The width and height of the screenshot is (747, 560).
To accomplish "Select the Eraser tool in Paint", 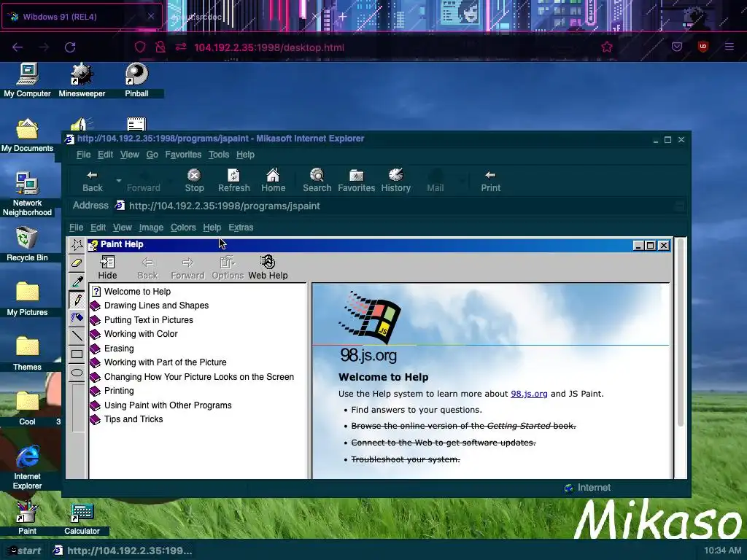I will click(77, 262).
